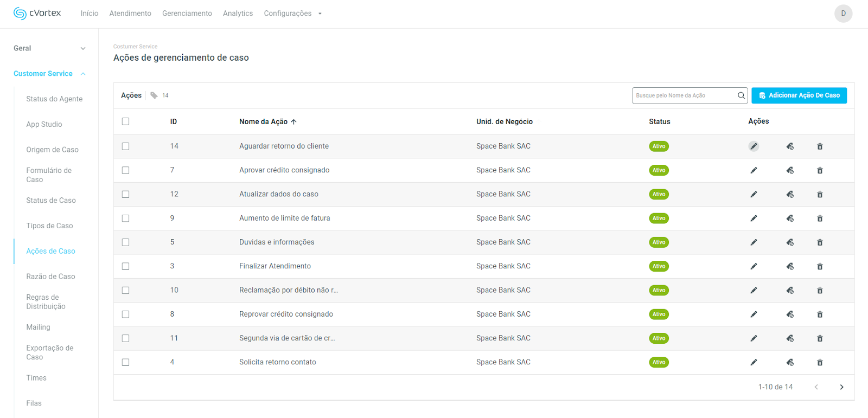Delete the 'Aprovar crédito consignado' action
Screen dimensions: 868x418
click(x=820, y=170)
